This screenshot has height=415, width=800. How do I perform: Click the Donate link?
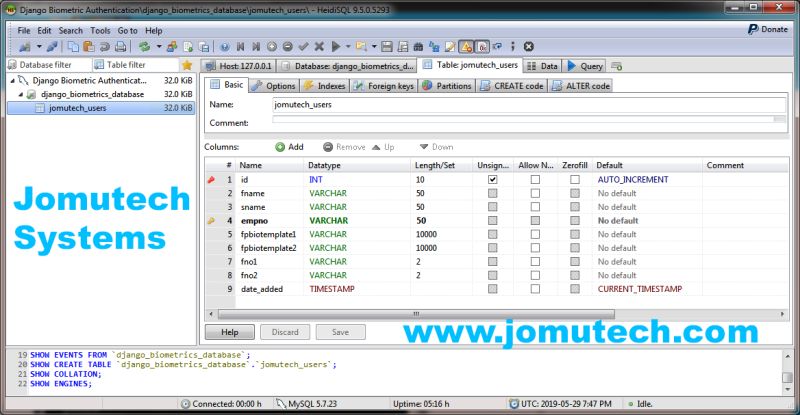tap(768, 30)
